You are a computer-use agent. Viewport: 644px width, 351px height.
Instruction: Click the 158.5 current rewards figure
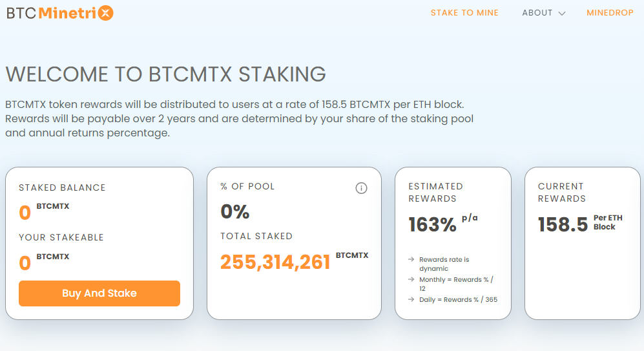pyautogui.click(x=563, y=225)
